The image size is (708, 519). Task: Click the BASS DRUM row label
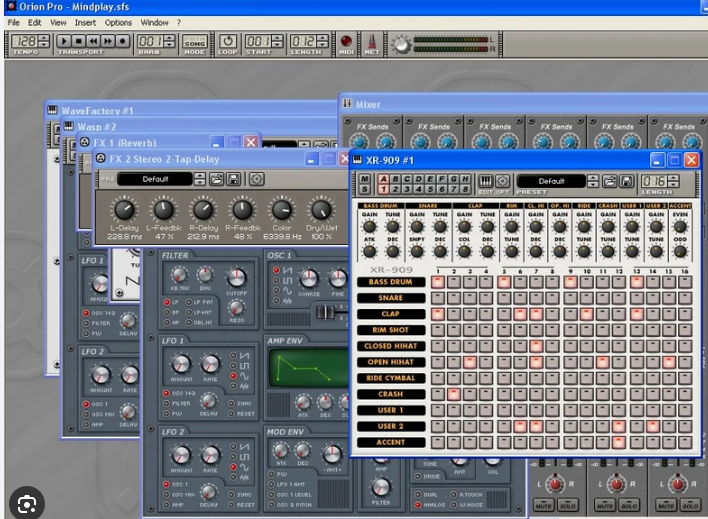pos(391,282)
